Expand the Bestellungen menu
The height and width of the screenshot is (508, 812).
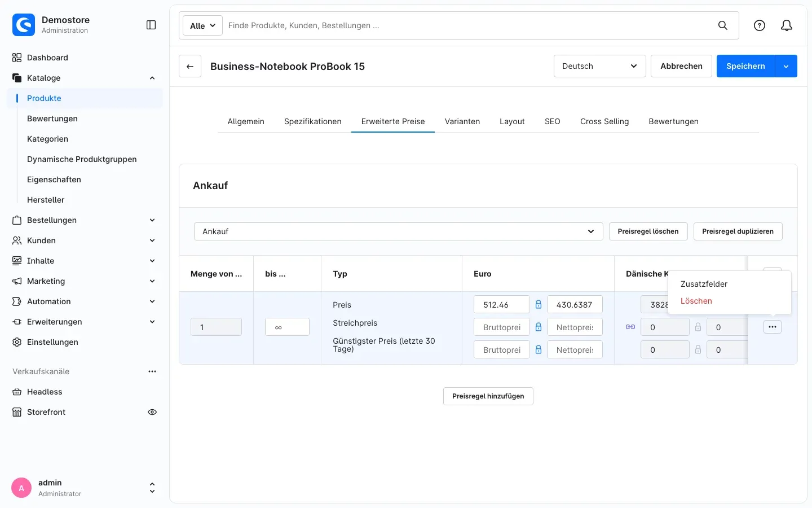pos(152,220)
